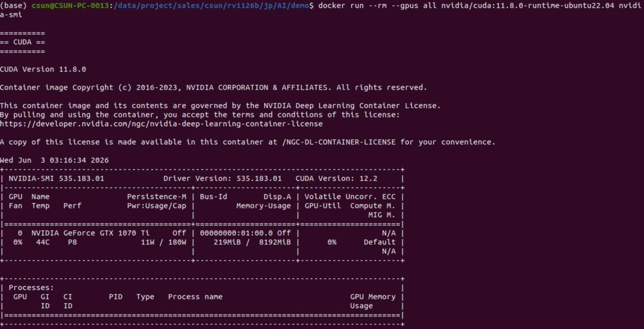
Task: Click the timestamp 'Wed Jun 3 03:16:34 2026'
Action: coord(54,160)
